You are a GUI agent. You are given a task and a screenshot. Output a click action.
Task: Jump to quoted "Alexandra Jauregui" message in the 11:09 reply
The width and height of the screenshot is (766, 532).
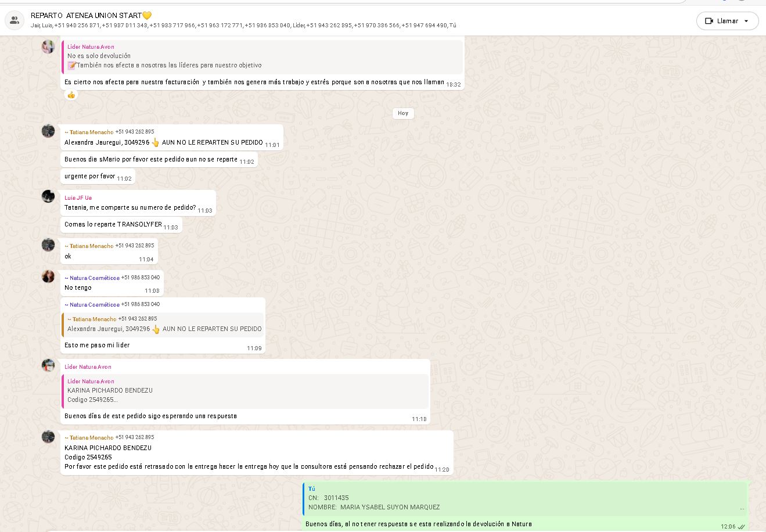(163, 324)
